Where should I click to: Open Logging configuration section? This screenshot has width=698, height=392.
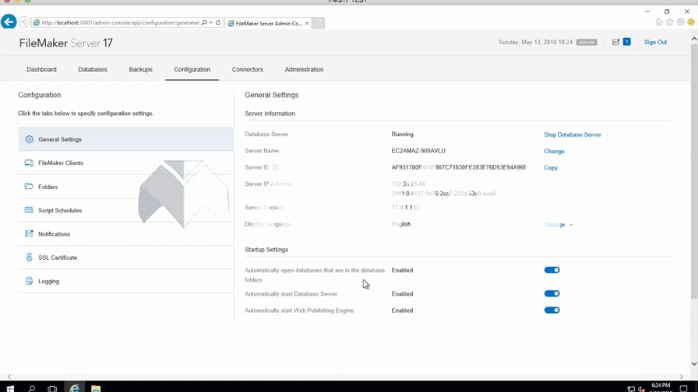126,281
